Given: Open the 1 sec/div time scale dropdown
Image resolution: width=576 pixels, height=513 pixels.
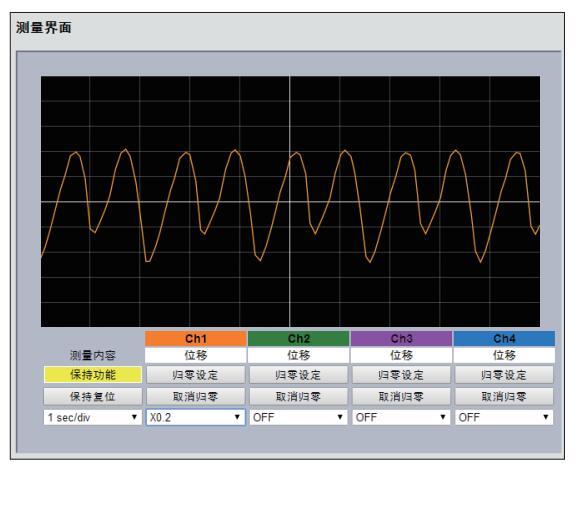Looking at the screenshot, I should tap(93, 417).
